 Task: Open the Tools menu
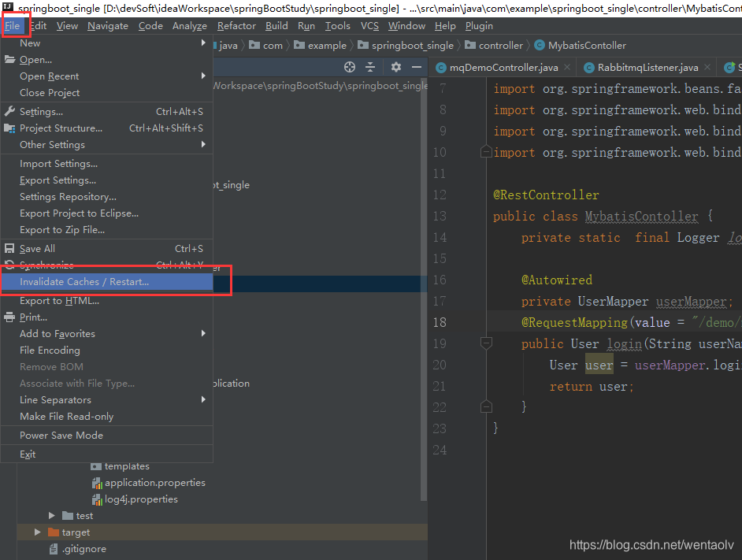tap(337, 26)
